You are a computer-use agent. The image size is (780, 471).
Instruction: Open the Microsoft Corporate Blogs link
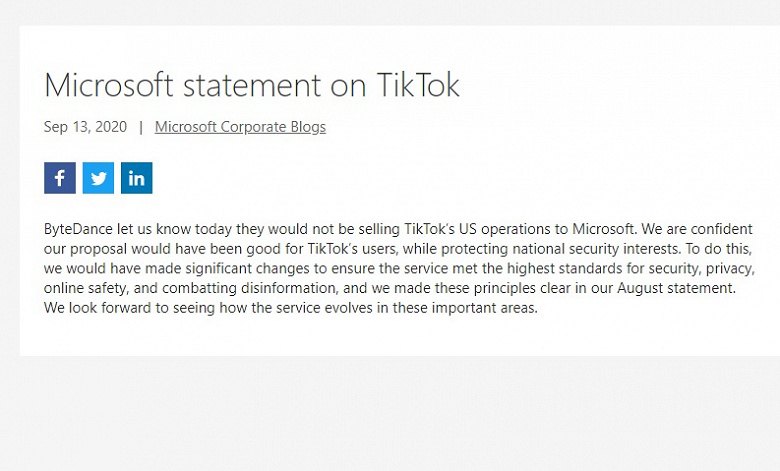click(240, 127)
